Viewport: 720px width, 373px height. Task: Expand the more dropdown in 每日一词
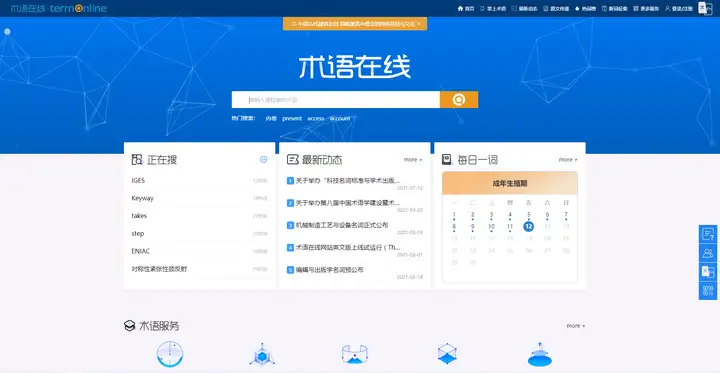tap(568, 160)
